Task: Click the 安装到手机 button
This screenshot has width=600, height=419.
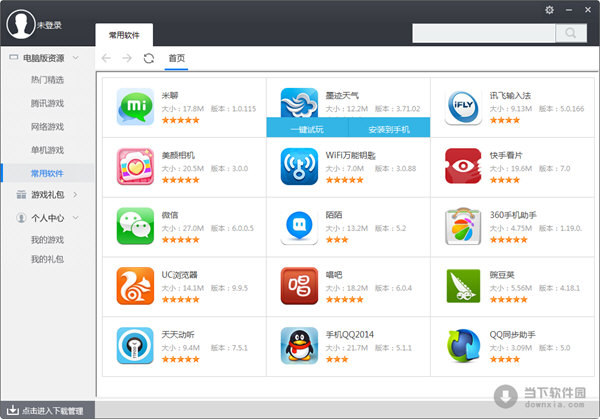Action: click(389, 129)
